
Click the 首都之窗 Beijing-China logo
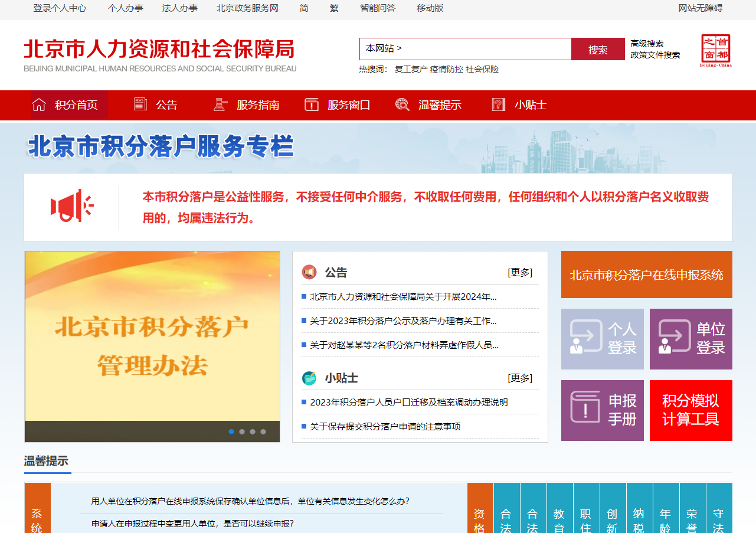click(716, 51)
